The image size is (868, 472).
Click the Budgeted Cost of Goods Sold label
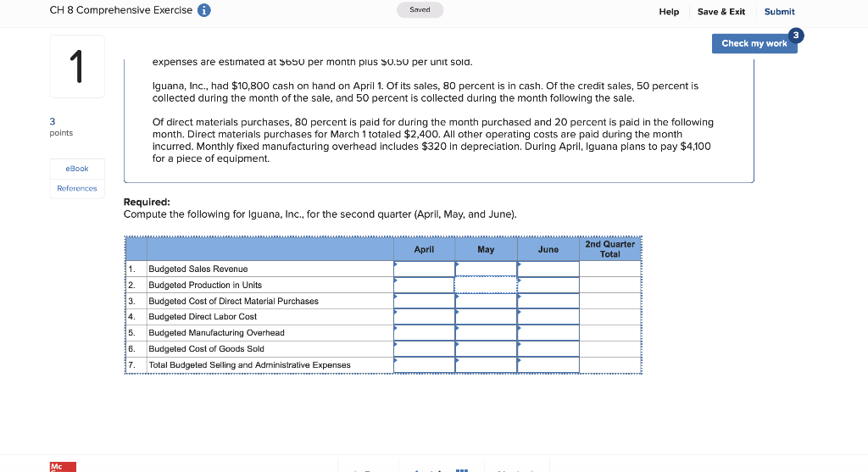[207, 349]
